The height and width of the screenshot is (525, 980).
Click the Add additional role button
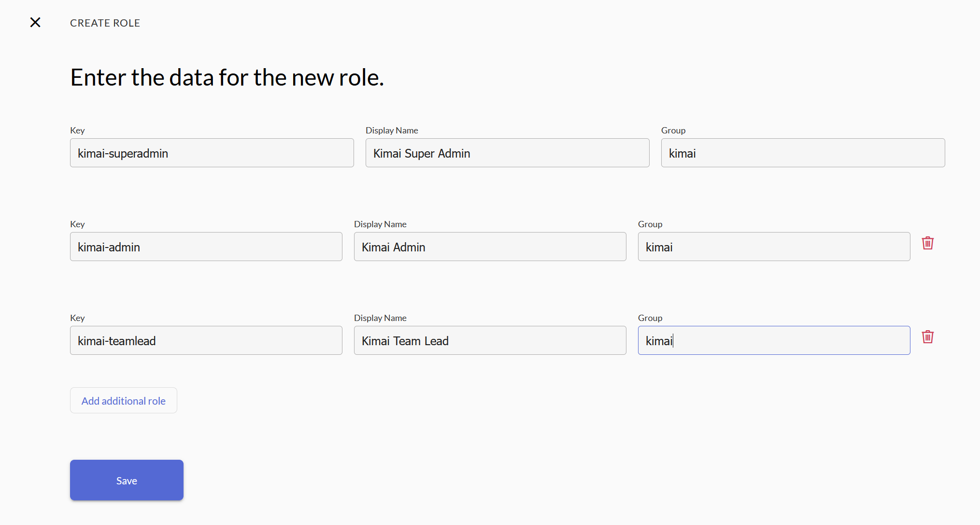tap(124, 401)
